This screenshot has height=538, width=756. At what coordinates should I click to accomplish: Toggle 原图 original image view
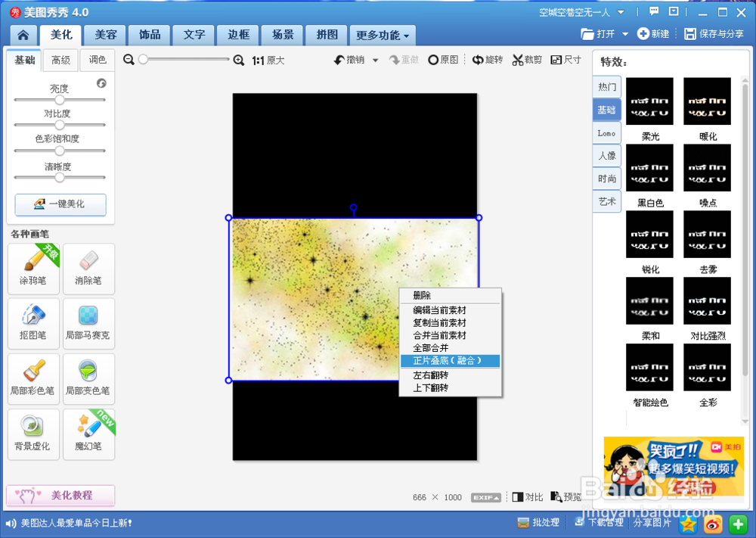pyautogui.click(x=443, y=60)
